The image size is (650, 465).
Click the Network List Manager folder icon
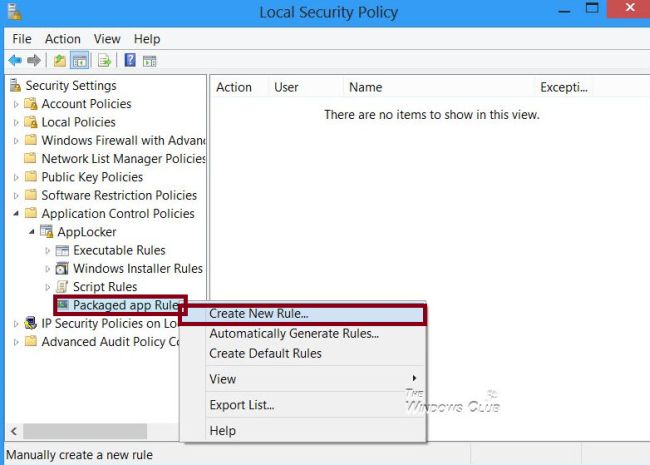pyautogui.click(x=30, y=158)
